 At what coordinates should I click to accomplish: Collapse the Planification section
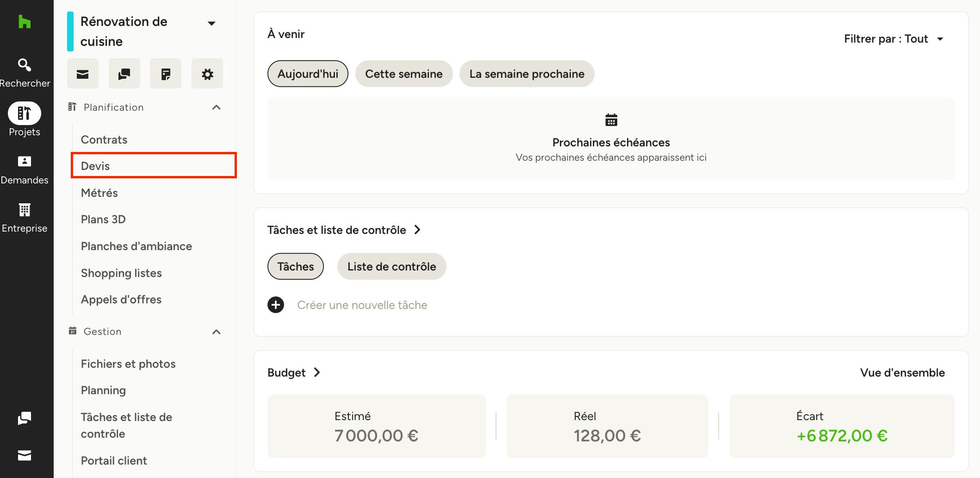[x=216, y=107]
